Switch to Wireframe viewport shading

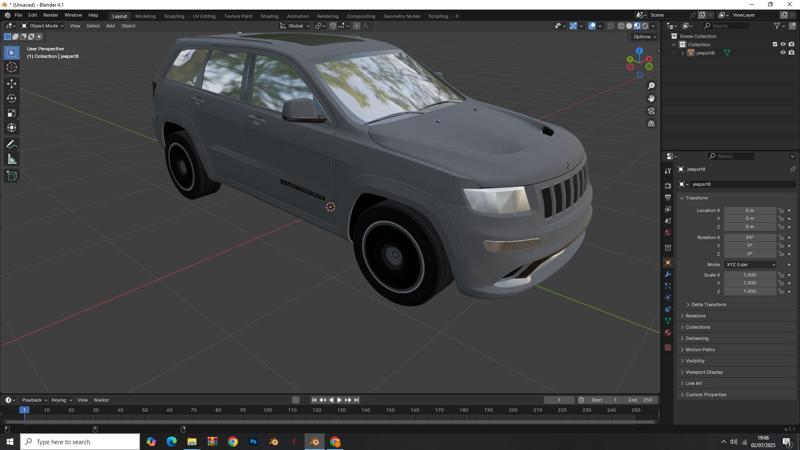click(x=621, y=26)
